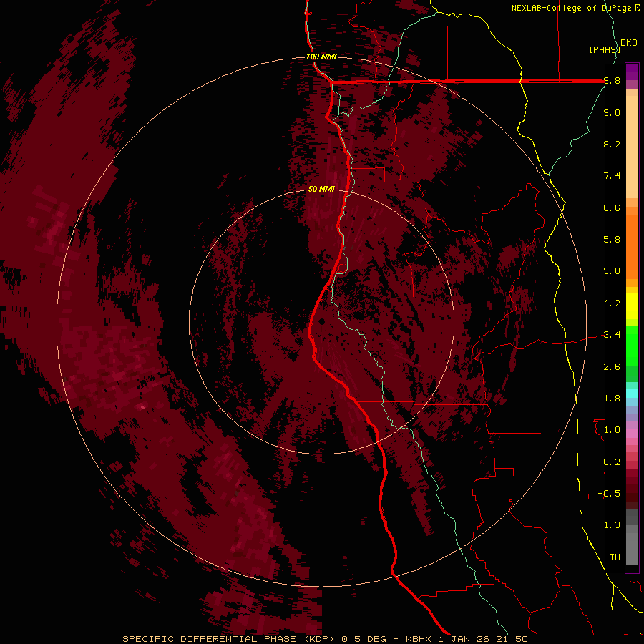Screen dimensions: 644x644
Task: Click the 0.5 DEG elevation text
Action: [x=364, y=639]
